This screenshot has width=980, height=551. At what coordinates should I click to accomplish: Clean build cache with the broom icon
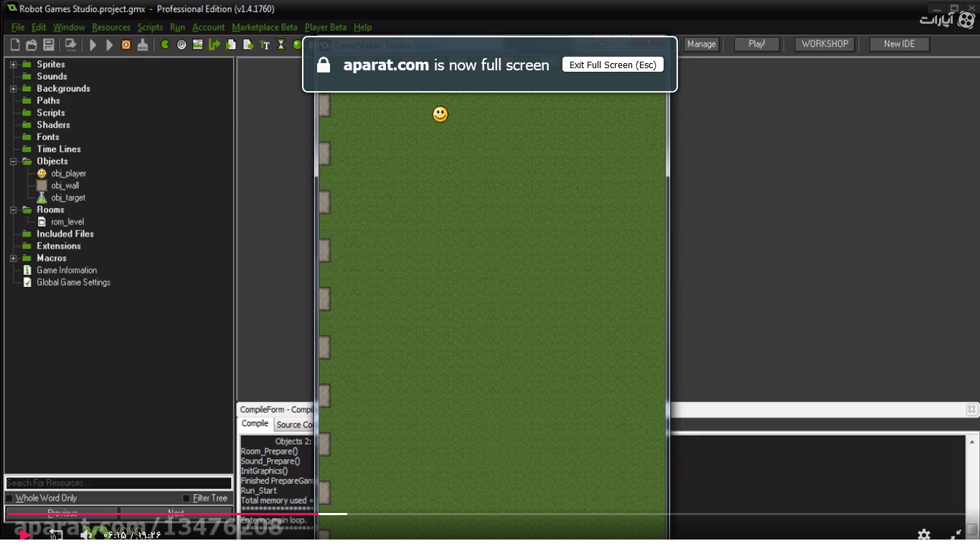(143, 44)
